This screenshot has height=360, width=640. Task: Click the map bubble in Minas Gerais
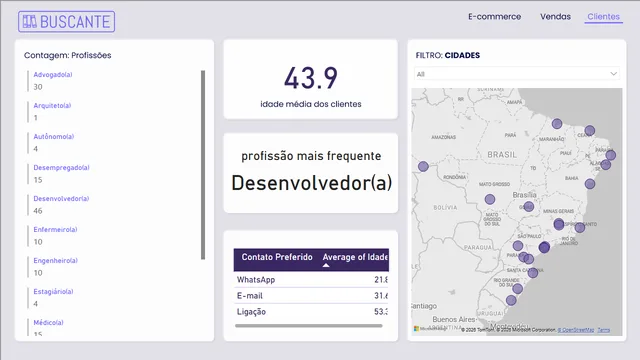point(559,224)
